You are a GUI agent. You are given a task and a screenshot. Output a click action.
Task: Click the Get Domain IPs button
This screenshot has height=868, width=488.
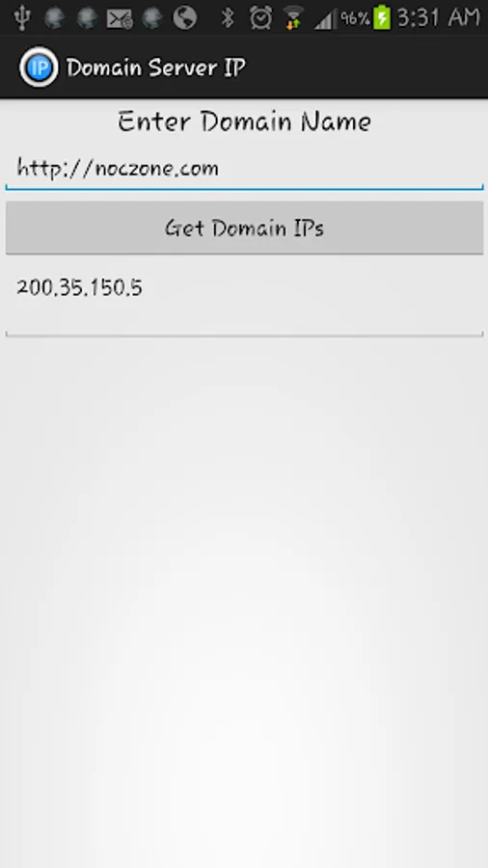point(244,228)
